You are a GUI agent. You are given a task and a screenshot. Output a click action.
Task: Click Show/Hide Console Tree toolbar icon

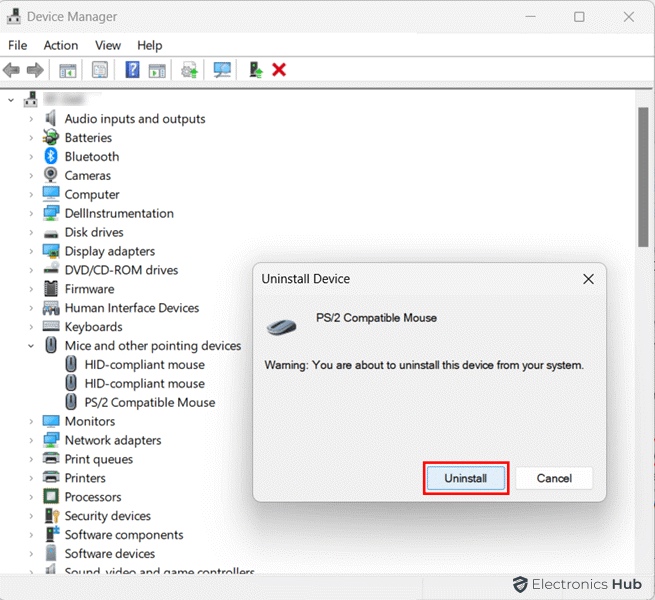click(67, 70)
